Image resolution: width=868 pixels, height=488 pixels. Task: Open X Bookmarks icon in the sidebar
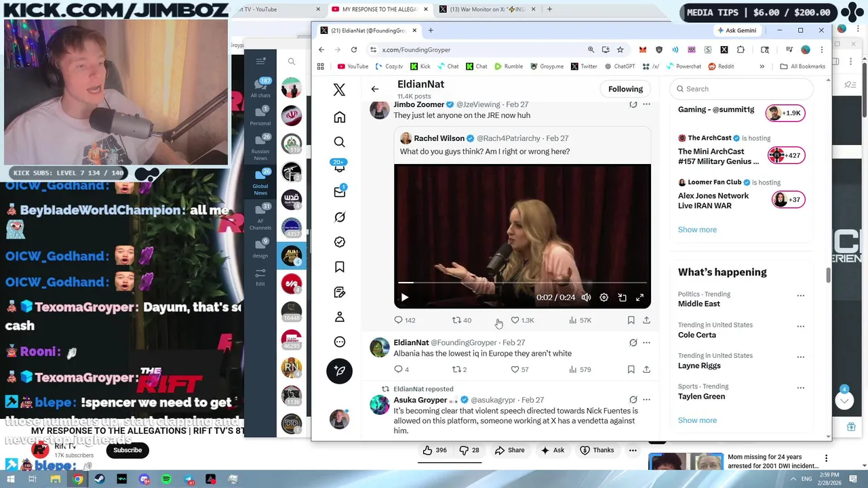pos(340,267)
